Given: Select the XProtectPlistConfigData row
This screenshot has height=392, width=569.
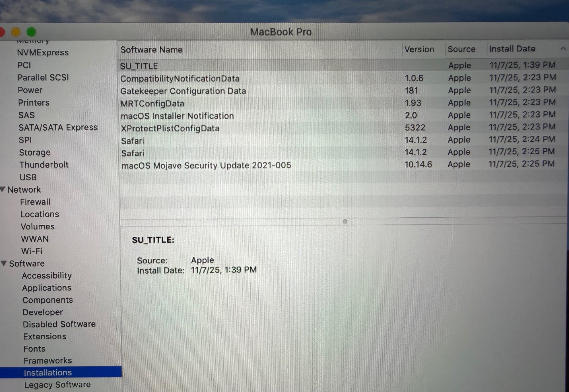Looking at the screenshot, I should click(170, 128).
